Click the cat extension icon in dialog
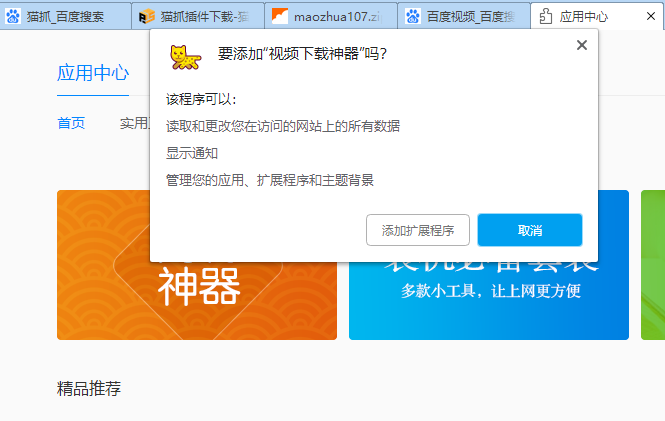This screenshot has height=421, width=665. [x=185, y=57]
